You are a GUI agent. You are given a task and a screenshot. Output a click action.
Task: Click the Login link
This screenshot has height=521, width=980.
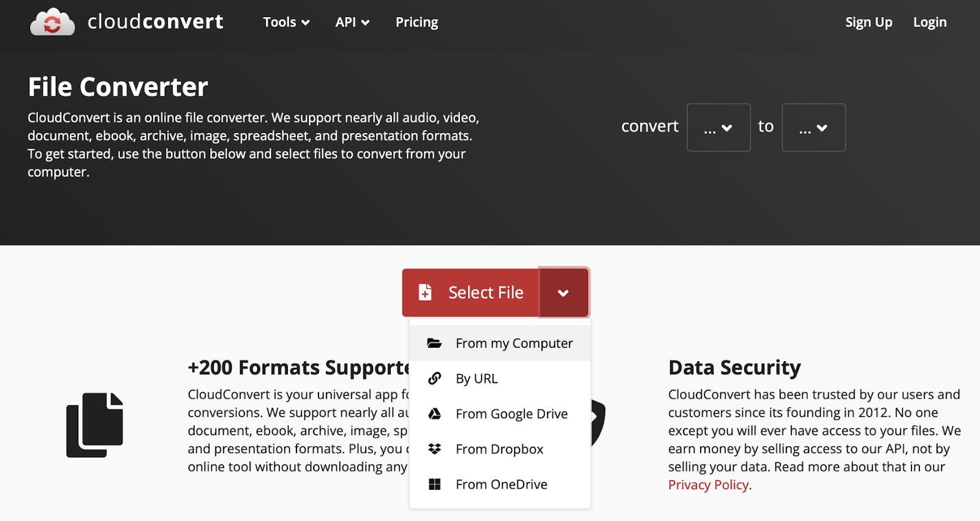pos(930,22)
